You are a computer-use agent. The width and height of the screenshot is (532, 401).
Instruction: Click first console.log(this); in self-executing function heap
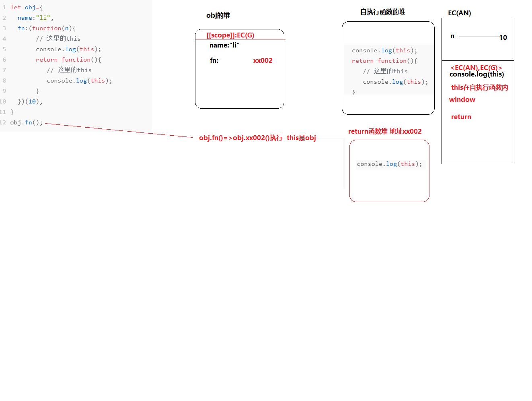pos(384,50)
